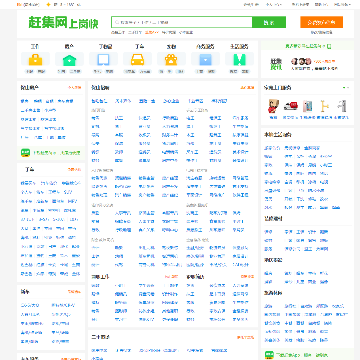This screenshot has width=360, height=360.
Task: Open the green business-services category icon
Action: [x=239, y=60]
